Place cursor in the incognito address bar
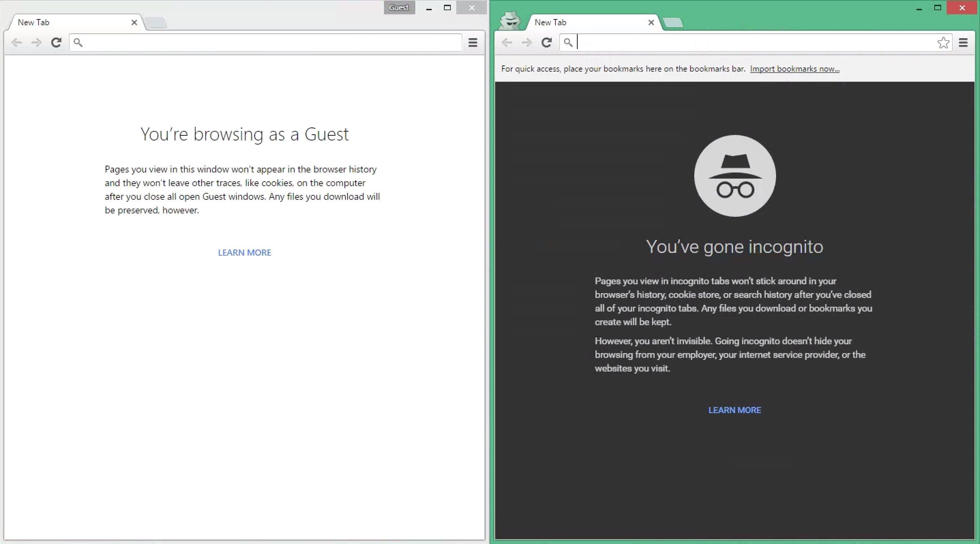The height and width of the screenshot is (544, 980). tap(723, 43)
